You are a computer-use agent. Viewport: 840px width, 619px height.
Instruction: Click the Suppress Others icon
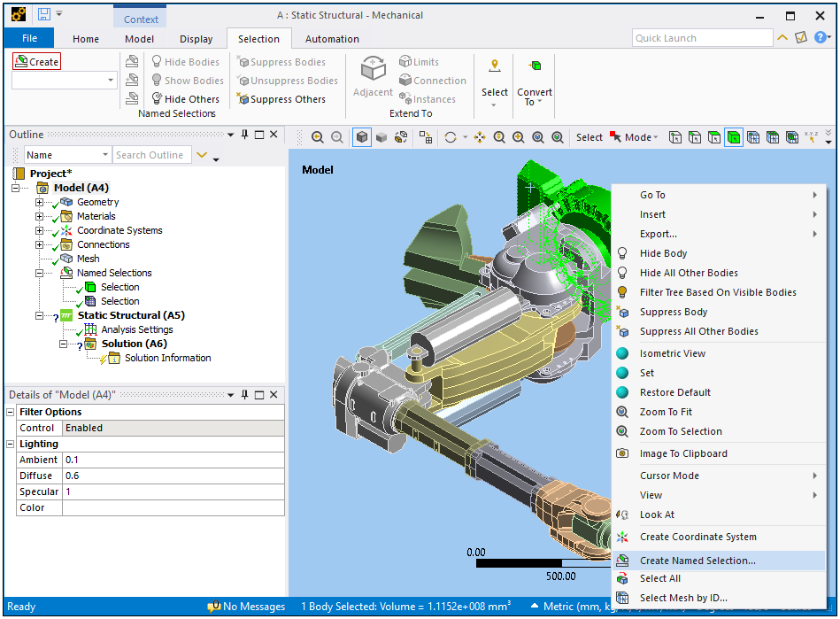click(x=243, y=99)
